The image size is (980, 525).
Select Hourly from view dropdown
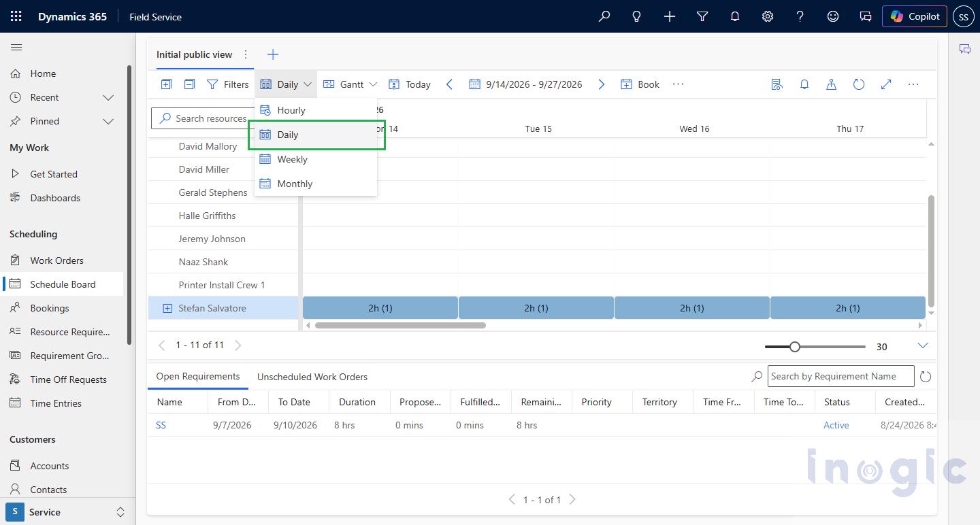pos(316,110)
